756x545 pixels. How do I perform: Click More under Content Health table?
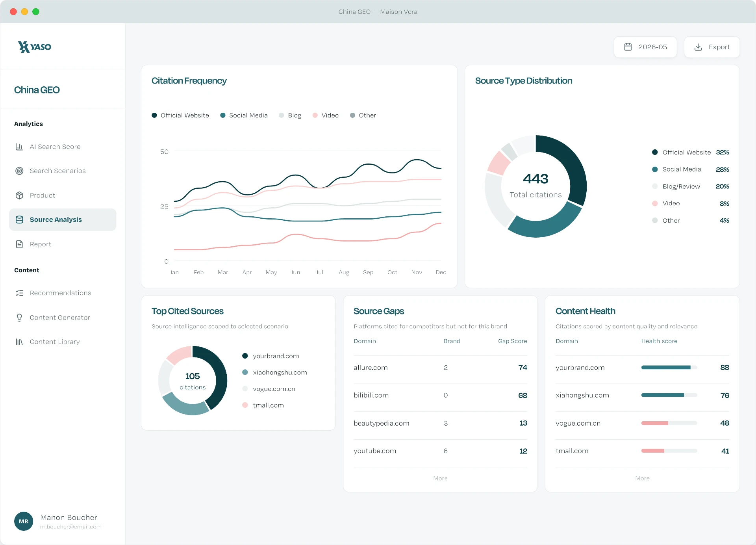(x=642, y=478)
